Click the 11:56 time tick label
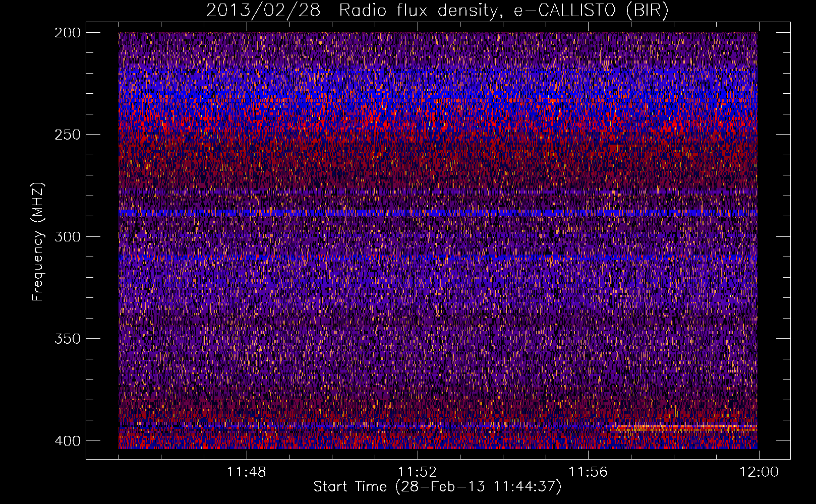Viewport: 816px width, 504px height. [588, 472]
